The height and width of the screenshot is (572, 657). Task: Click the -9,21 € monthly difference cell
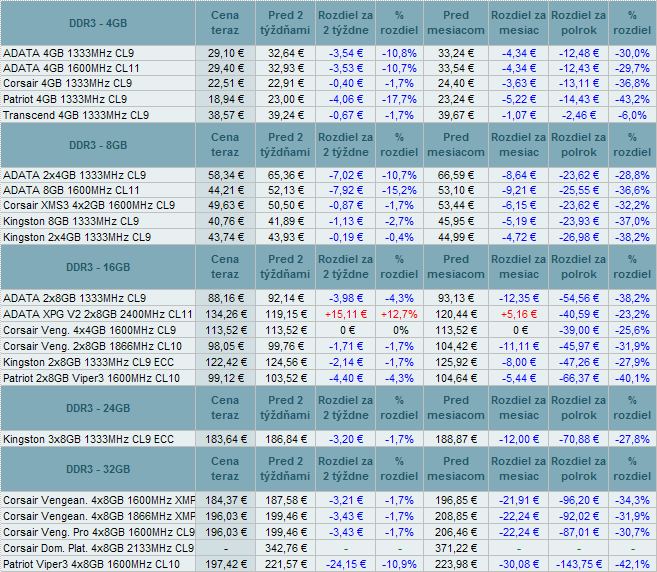[x=519, y=190]
